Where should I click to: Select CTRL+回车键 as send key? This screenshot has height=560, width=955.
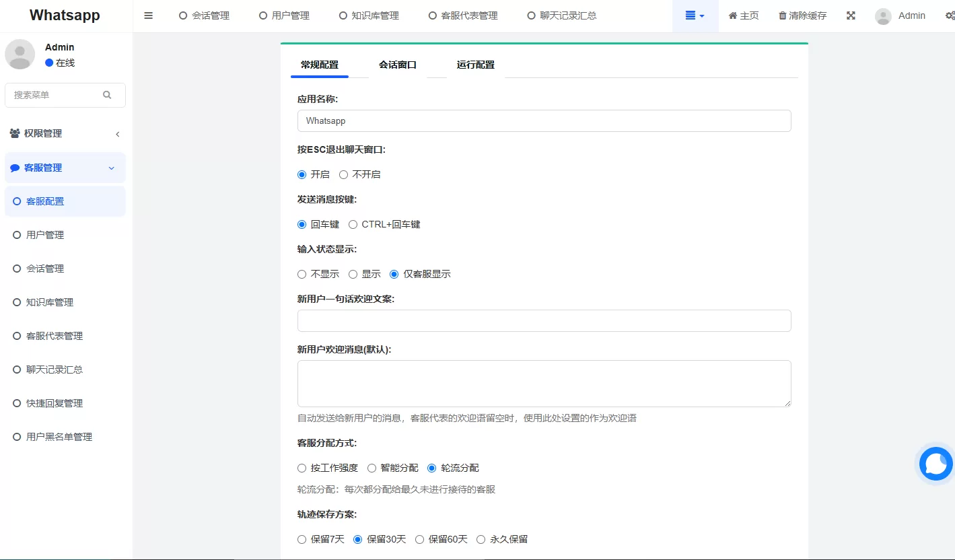point(353,224)
